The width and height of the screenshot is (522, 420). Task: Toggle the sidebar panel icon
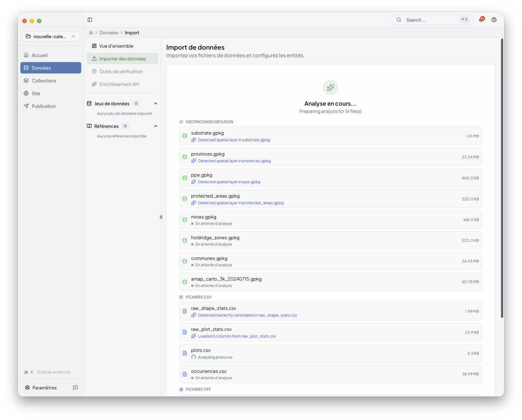pos(90,20)
